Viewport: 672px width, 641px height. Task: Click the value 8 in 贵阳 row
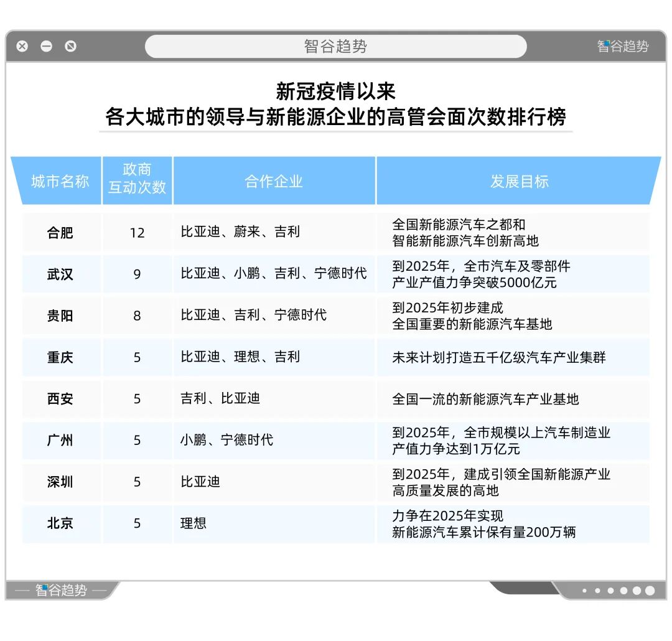pos(137,316)
